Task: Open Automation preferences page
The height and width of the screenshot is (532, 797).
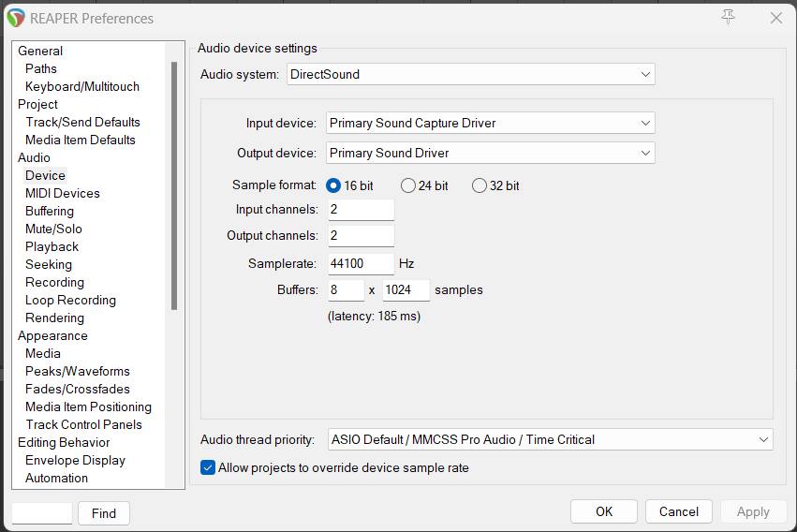Action: tap(56, 478)
